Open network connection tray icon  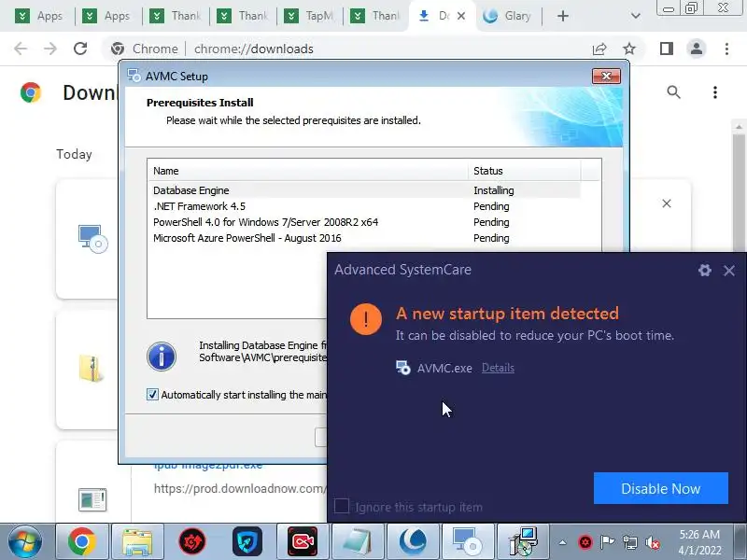[629, 542]
